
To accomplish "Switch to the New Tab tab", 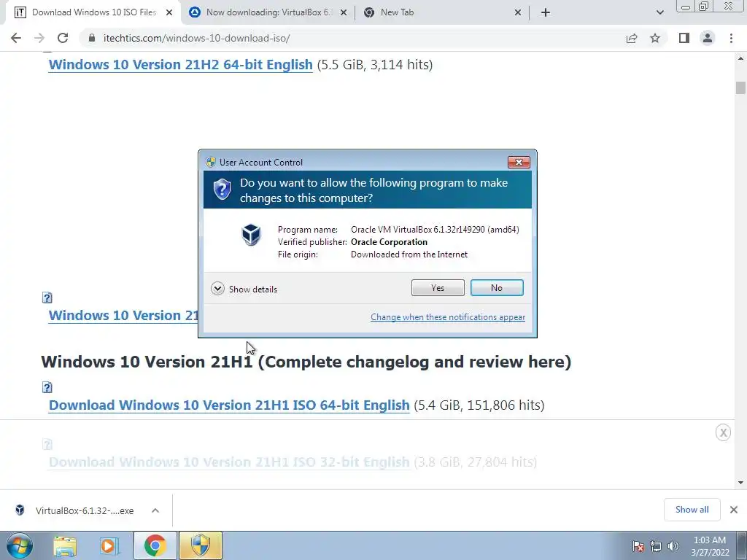I will coord(443,12).
